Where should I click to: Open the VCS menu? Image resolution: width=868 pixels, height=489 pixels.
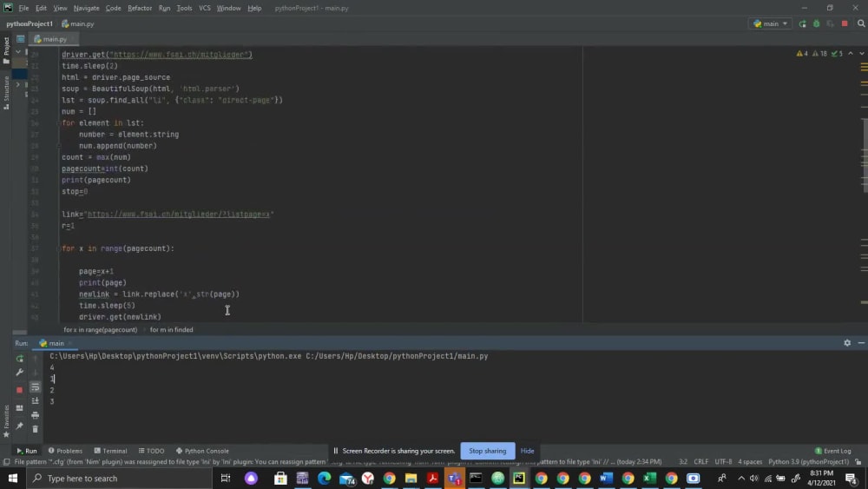205,9
